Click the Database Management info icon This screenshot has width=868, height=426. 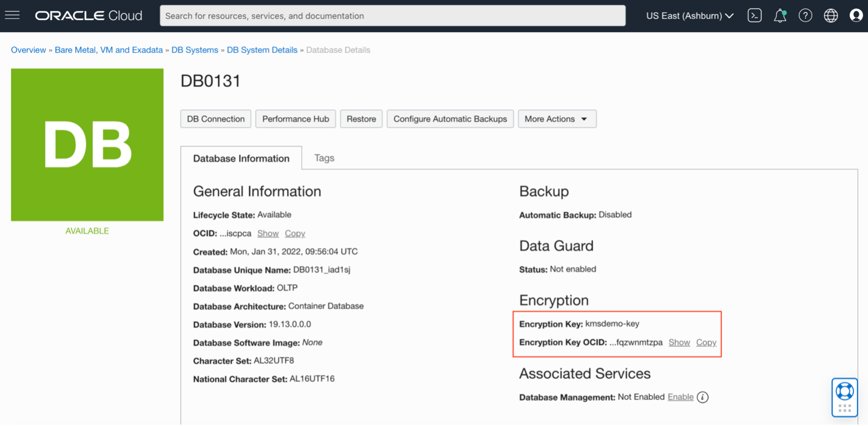tap(702, 397)
